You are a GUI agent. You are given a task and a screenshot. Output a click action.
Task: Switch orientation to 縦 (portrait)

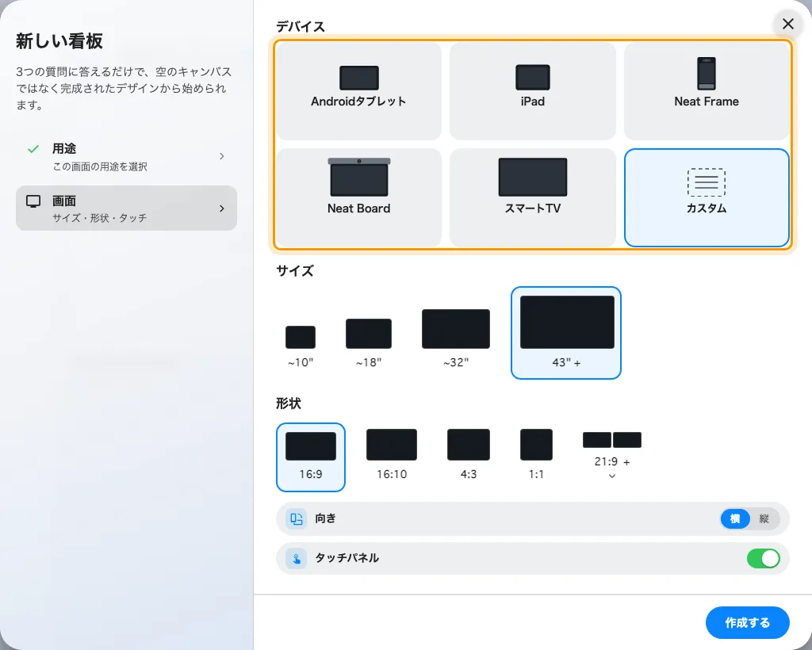click(x=764, y=518)
